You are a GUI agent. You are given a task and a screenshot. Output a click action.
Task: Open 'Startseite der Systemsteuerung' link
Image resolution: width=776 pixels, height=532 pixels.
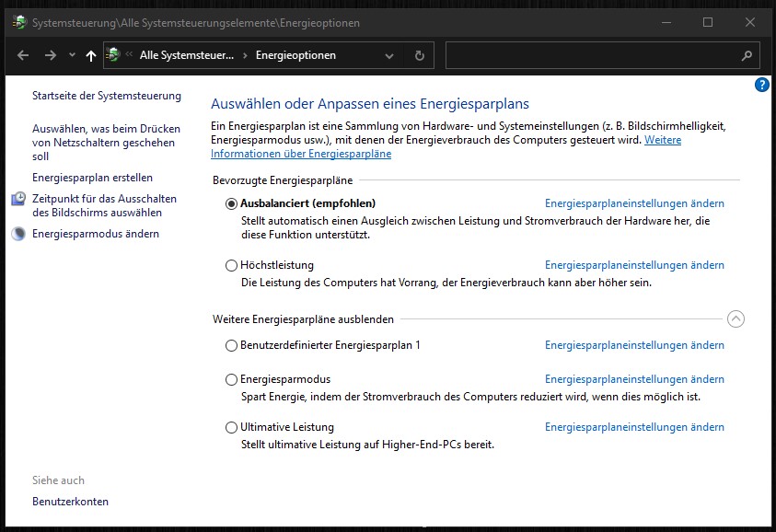tap(107, 96)
